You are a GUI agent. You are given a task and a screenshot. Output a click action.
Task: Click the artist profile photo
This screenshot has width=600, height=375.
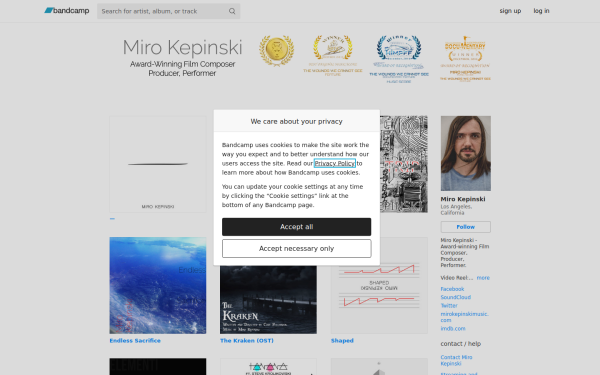pyautogui.click(x=466, y=153)
